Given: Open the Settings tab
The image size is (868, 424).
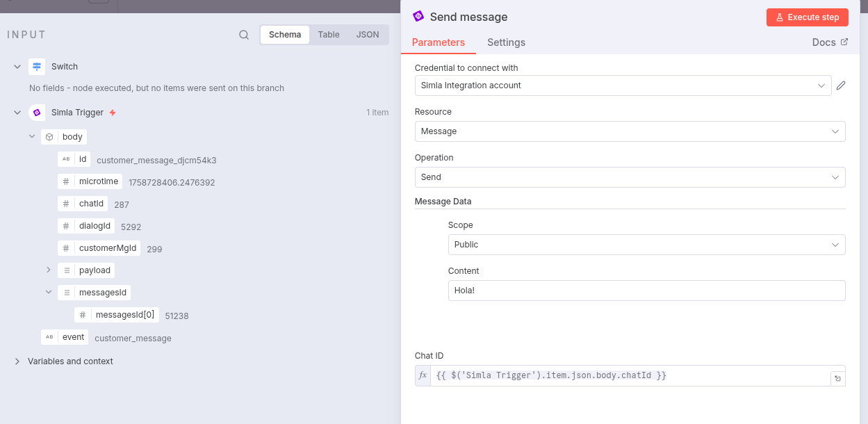Looking at the screenshot, I should (x=506, y=42).
